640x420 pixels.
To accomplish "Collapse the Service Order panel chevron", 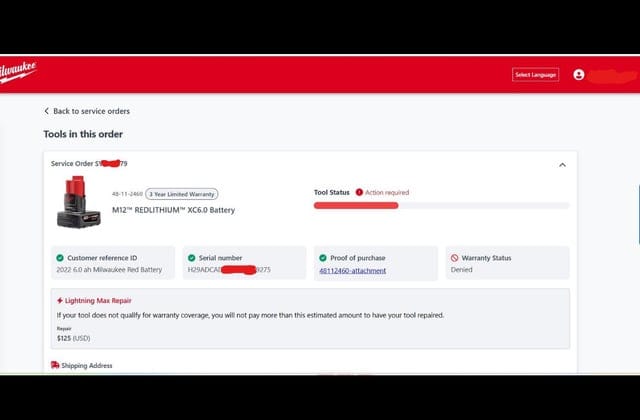I will point(562,165).
